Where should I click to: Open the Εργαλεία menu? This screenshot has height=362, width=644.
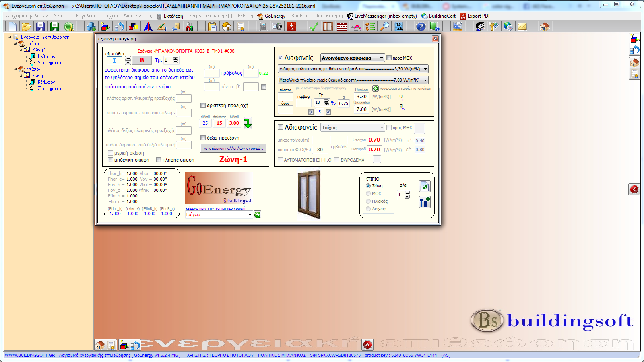[x=85, y=16]
